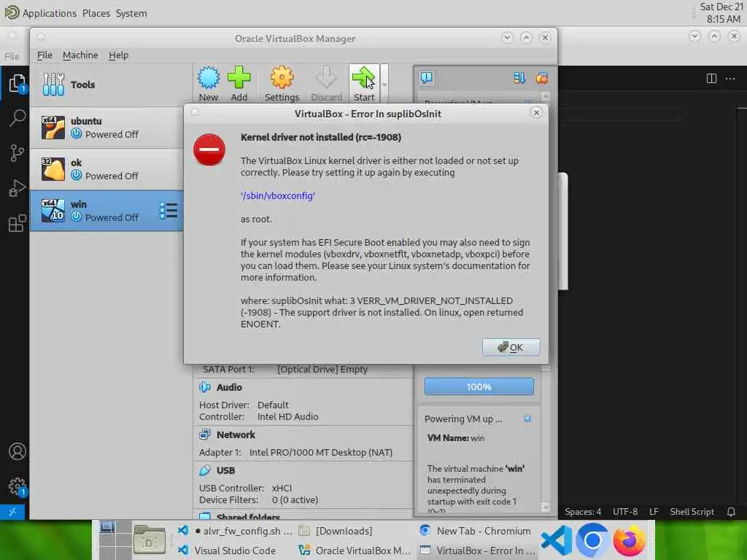
Task: Close the suplibOsInit error dialog
Action: tap(536, 113)
